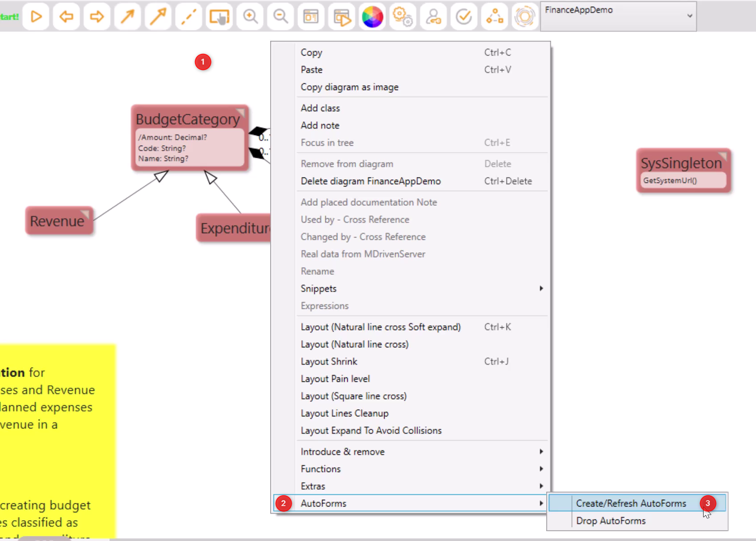Open the color wheel picker
The image size is (756, 541).
372,17
